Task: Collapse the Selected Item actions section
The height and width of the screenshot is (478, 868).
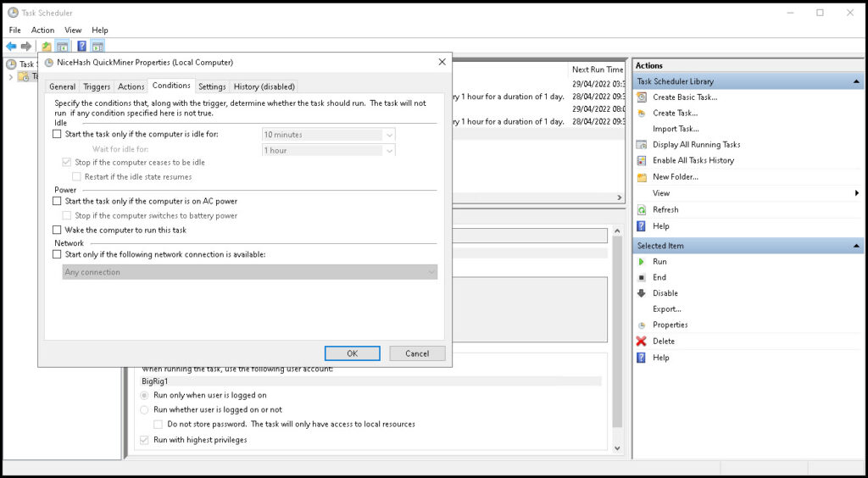Action: click(856, 246)
